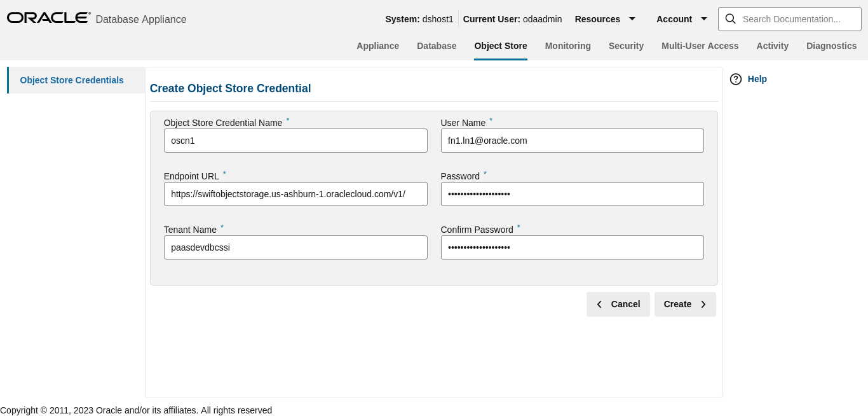Click the Tenant Name input field
Viewport: 868px width, 416px height.
[295, 247]
